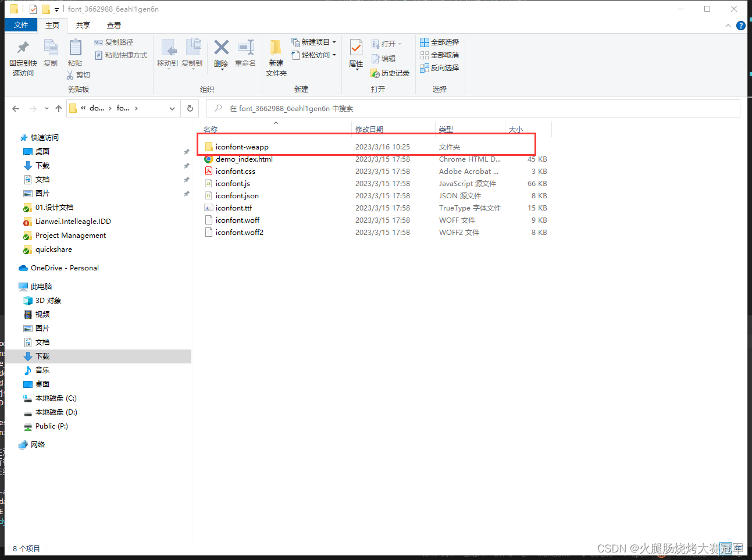
Task: Open 3D 对象 folder
Action: pos(48,301)
